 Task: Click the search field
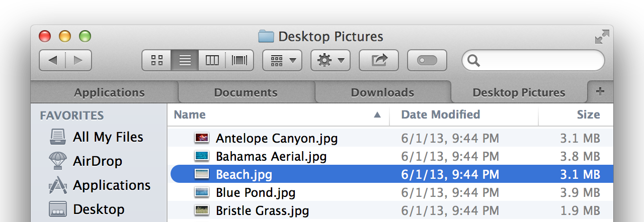point(533,61)
